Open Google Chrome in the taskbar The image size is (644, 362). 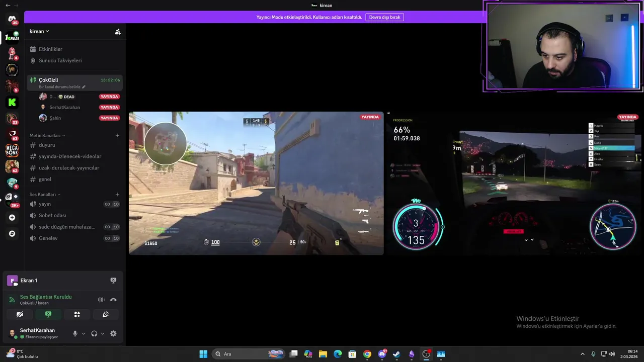tap(367, 354)
